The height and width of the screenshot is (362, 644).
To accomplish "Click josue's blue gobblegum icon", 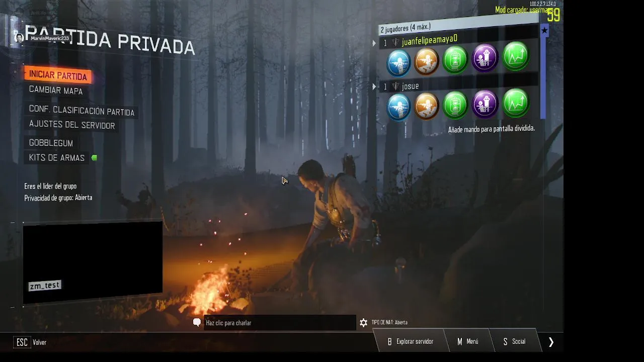I will point(398,108).
